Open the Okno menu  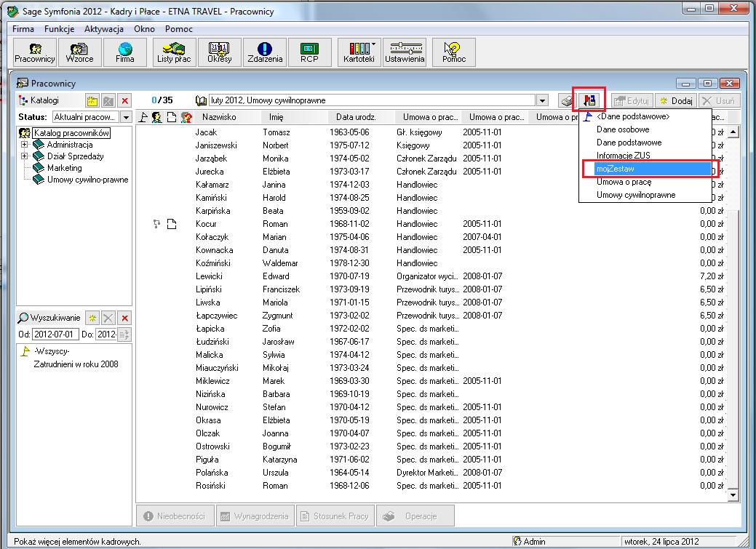tap(144, 29)
